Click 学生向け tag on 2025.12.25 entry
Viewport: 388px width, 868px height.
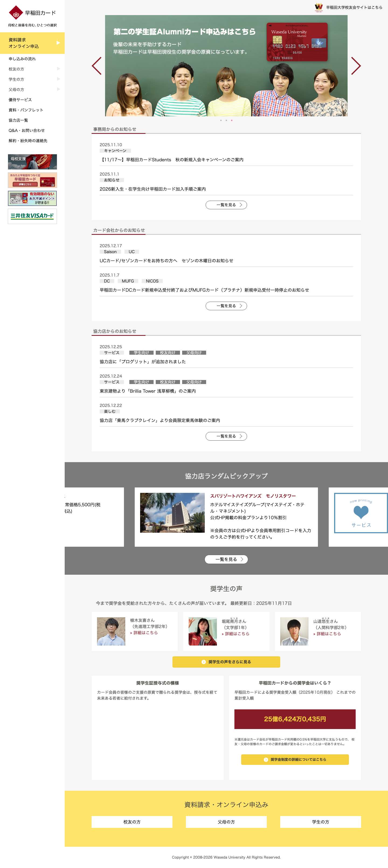[141, 353]
